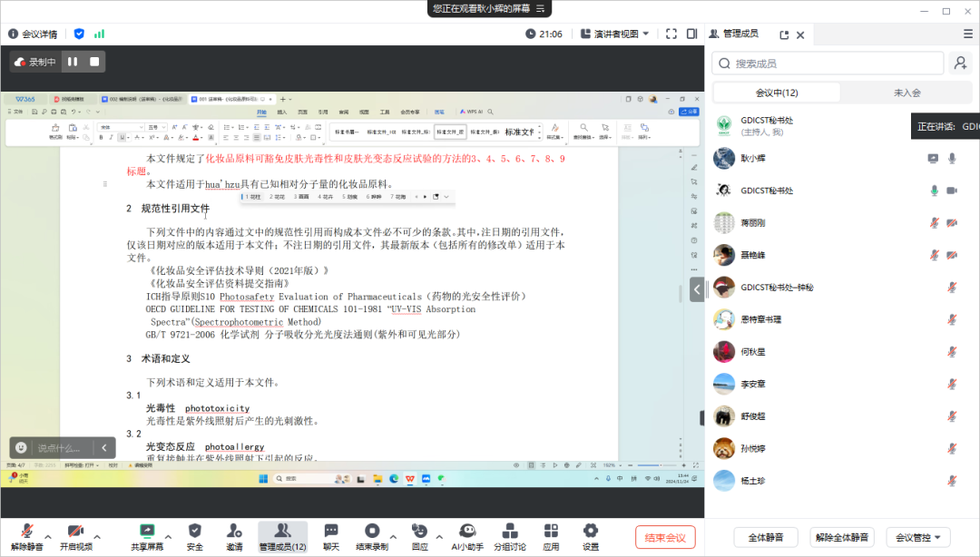Image resolution: width=980 pixels, height=557 pixels.
Task: Launch the AI assistant icon
Action: (x=467, y=531)
